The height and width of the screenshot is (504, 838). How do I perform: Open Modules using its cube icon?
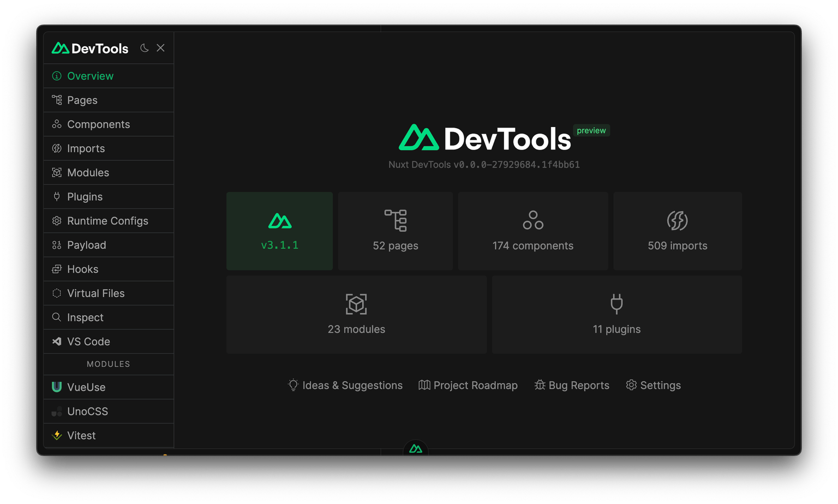point(57,172)
